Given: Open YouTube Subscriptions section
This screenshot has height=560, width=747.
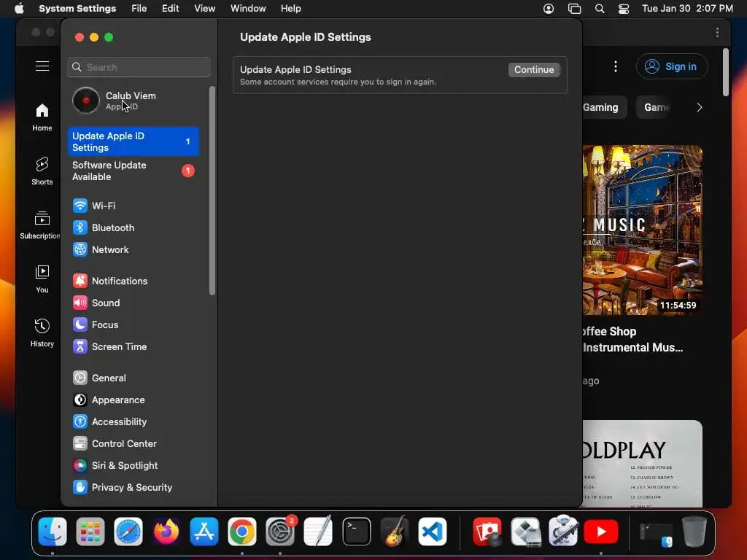Looking at the screenshot, I should (40, 225).
